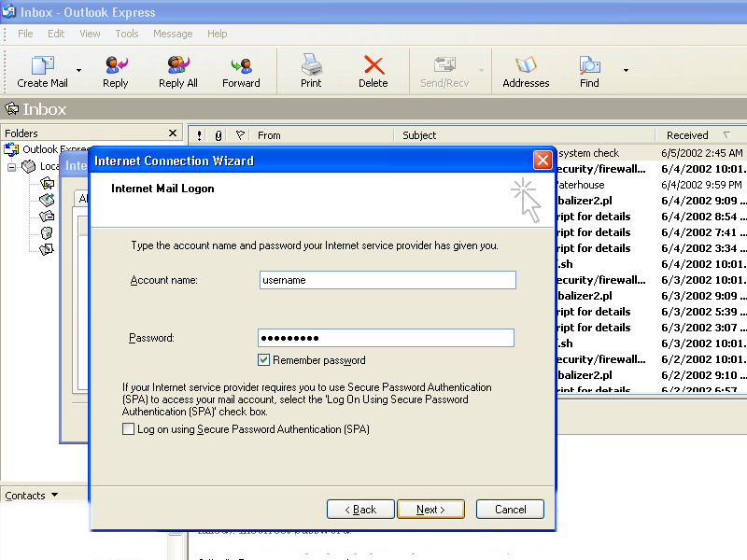Click the Next button in the wizard
The height and width of the screenshot is (560, 747).
click(x=430, y=509)
